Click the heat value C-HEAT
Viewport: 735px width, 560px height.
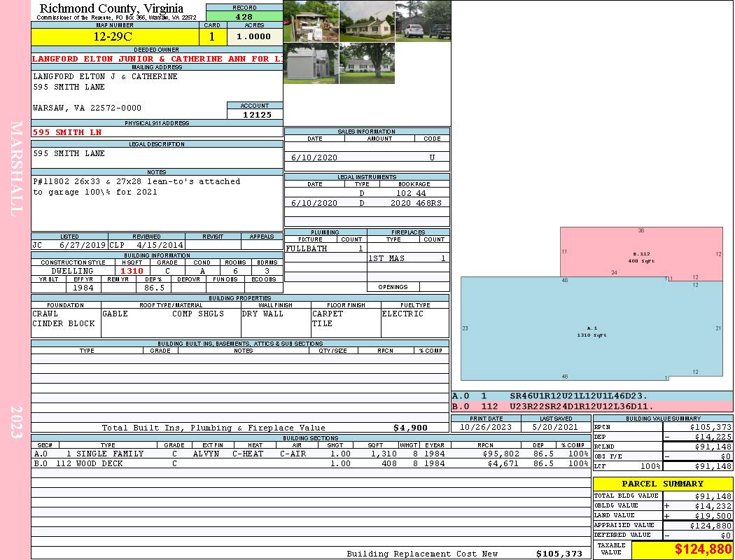[248, 454]
